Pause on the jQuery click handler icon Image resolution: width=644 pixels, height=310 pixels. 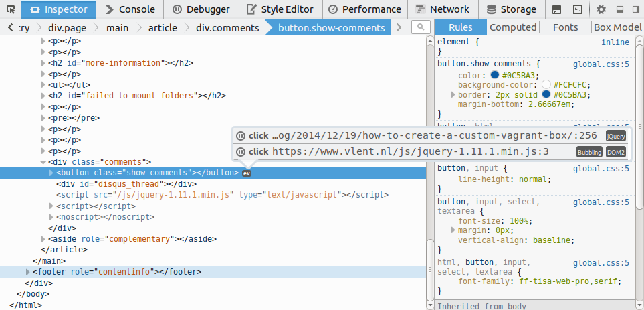click(x=241, y=136)
